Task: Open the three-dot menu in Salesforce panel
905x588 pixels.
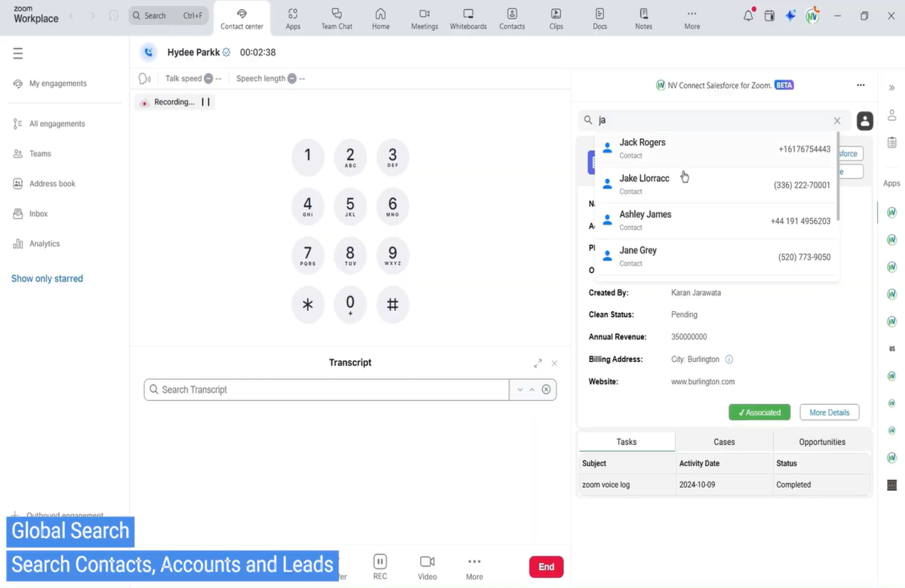Action: (861, 85)
